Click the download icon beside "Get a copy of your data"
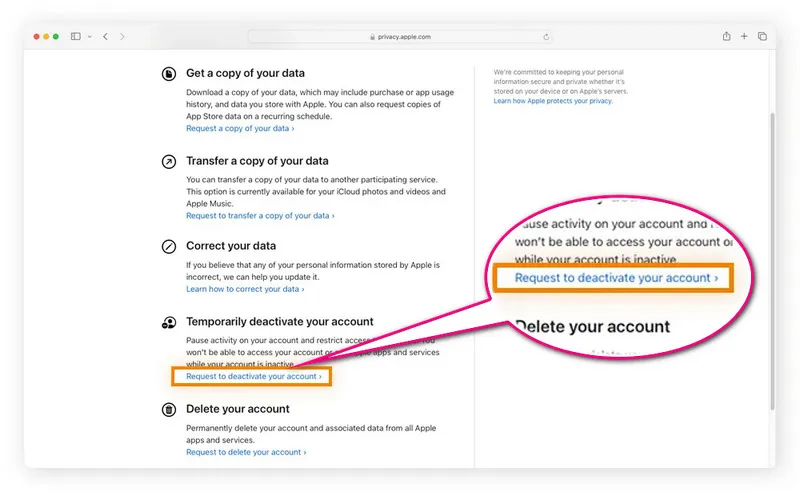The image size is (800, 492). 169,74
